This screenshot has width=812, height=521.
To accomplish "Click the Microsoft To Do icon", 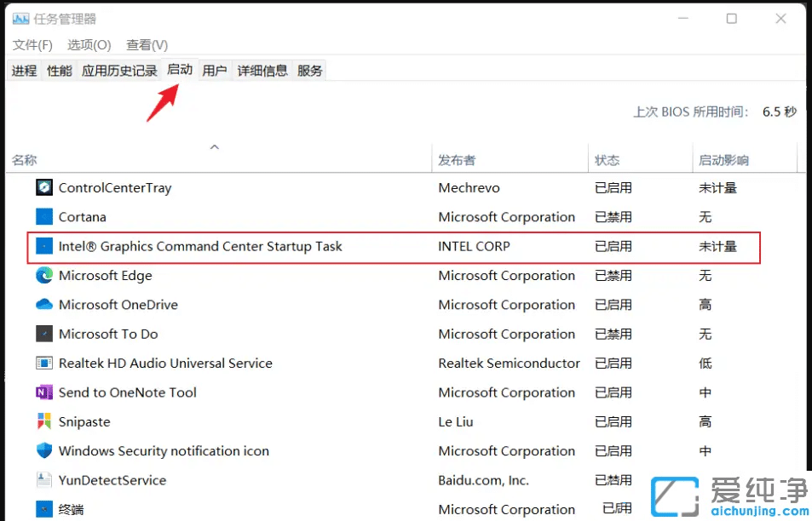I will point(44,333).
